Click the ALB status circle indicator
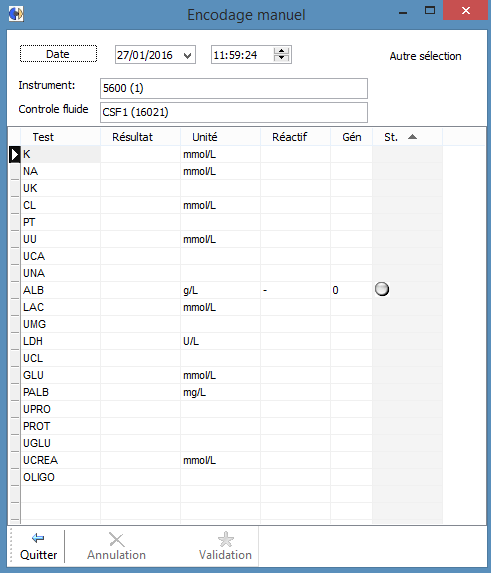Image resolution: width=491 pixels, height=573 pixels. [x=382, y=289]
